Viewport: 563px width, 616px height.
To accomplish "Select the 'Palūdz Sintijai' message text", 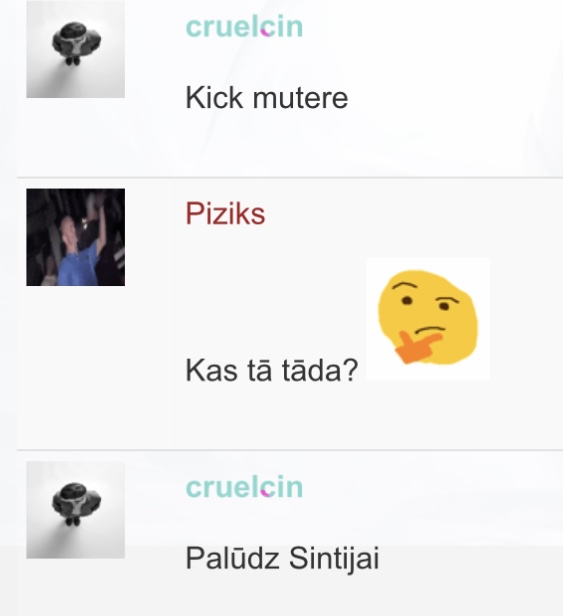I will coord(282,559).
